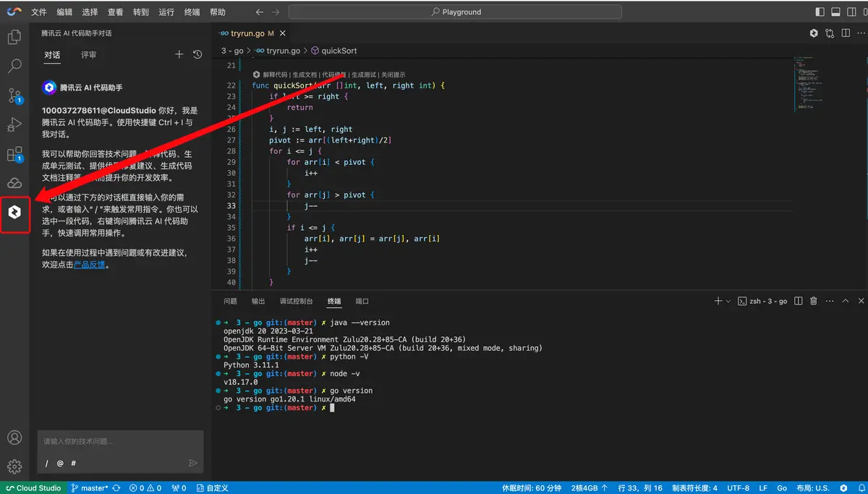Image resolution: width=868 pixels, height=494 pixels.
Task: Open the Manage gear settings icon
Action: pyautogui.click(x=14, y=467)
